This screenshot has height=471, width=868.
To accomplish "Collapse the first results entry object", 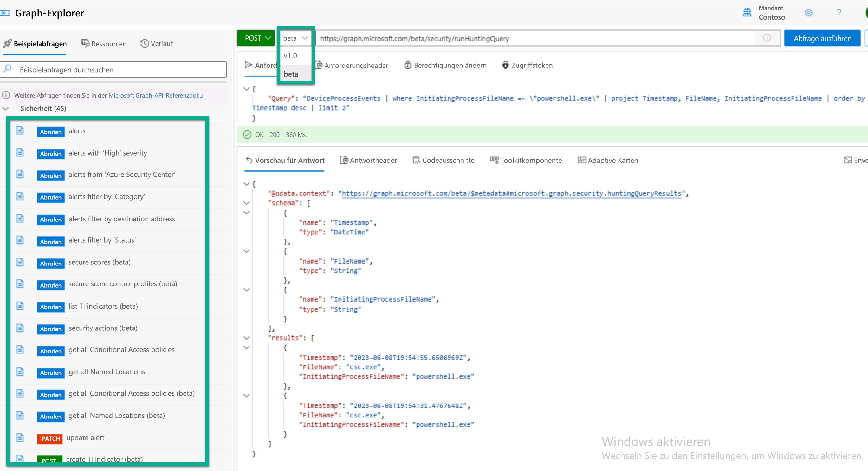I will 247,347.
